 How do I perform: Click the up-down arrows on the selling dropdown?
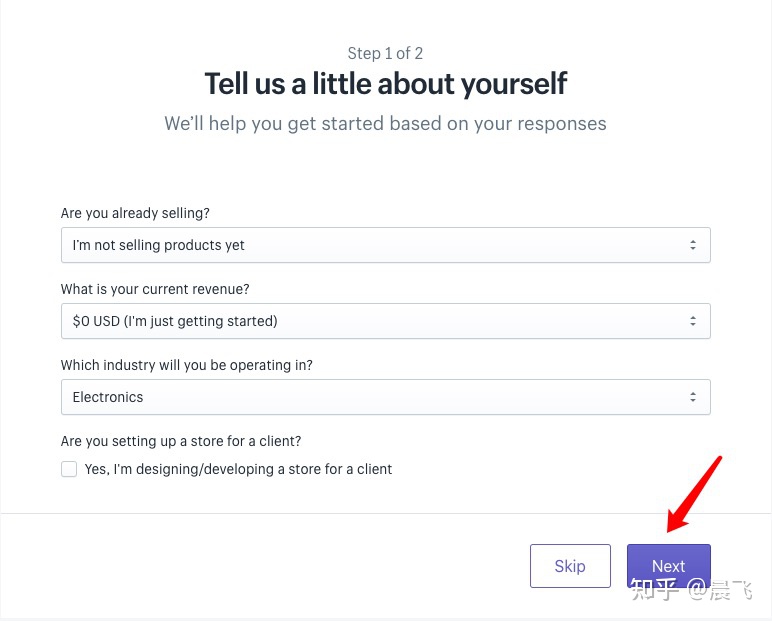click(692, 245)
